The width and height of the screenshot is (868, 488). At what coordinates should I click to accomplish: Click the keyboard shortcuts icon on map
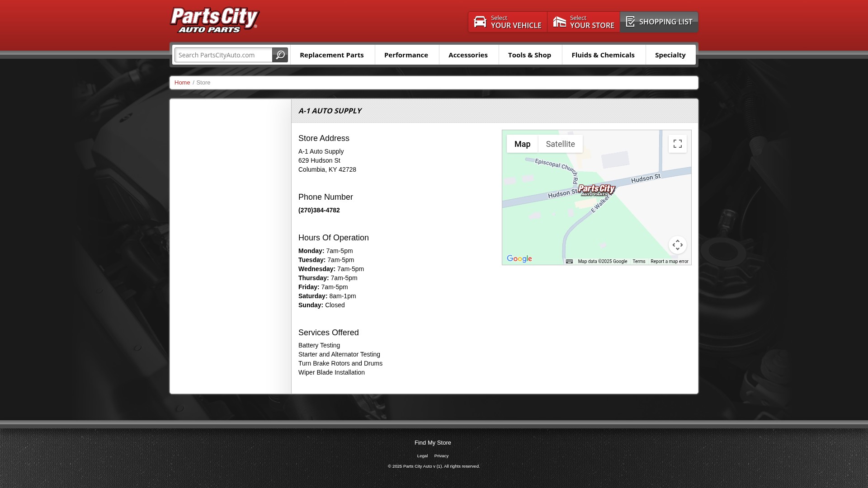point(569,261)
